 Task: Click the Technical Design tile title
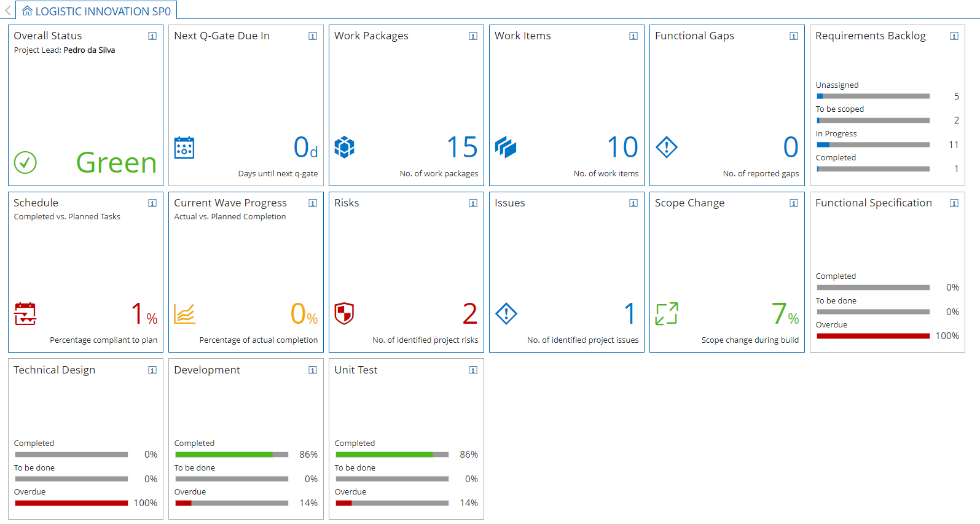tap(55, 370)
